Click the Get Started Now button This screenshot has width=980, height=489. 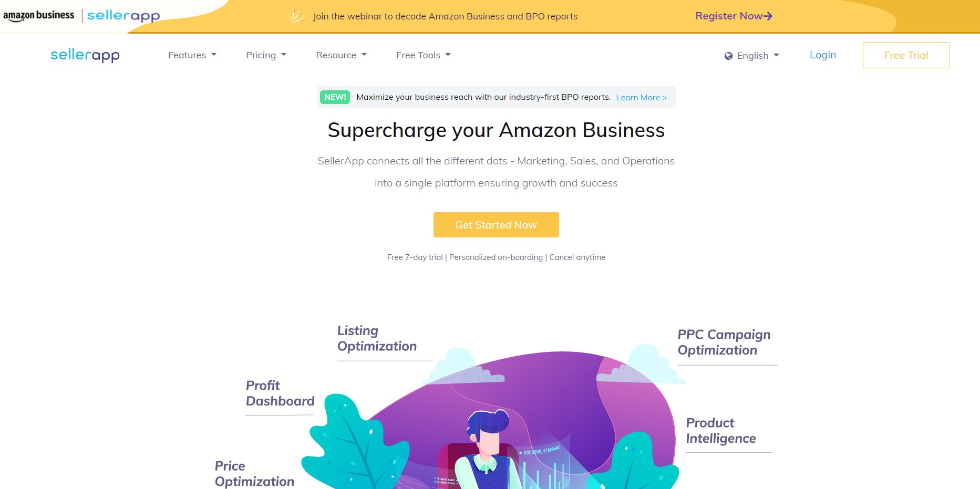coord(496,225)
